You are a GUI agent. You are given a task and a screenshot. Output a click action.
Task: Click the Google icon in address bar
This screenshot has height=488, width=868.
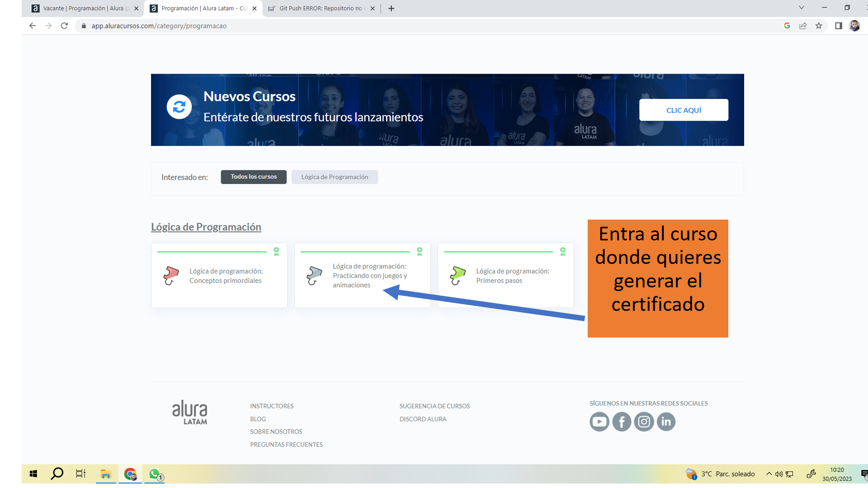[787, 26]
